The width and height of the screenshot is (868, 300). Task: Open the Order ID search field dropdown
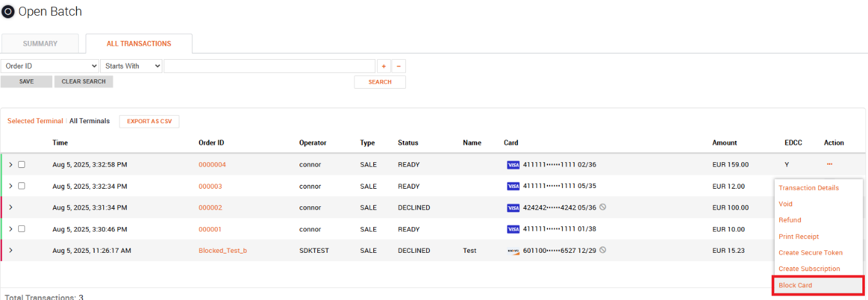coord(50,66)
